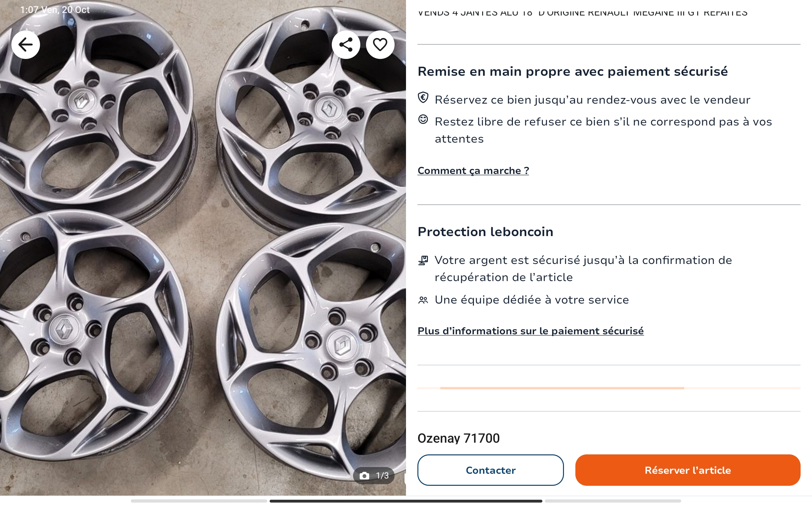Click the dark middle bottom scrollbar segment
812x507 pixels.
coord(406,501)
